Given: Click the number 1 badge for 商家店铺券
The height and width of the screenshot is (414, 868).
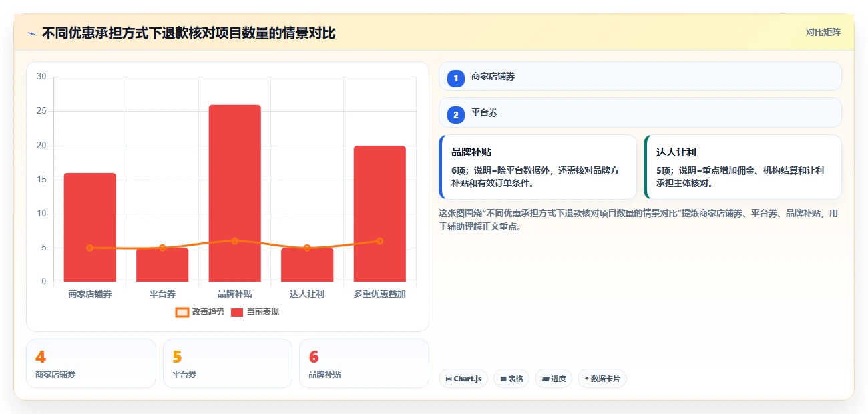Looking at the screenshot, I should [456, 79].
